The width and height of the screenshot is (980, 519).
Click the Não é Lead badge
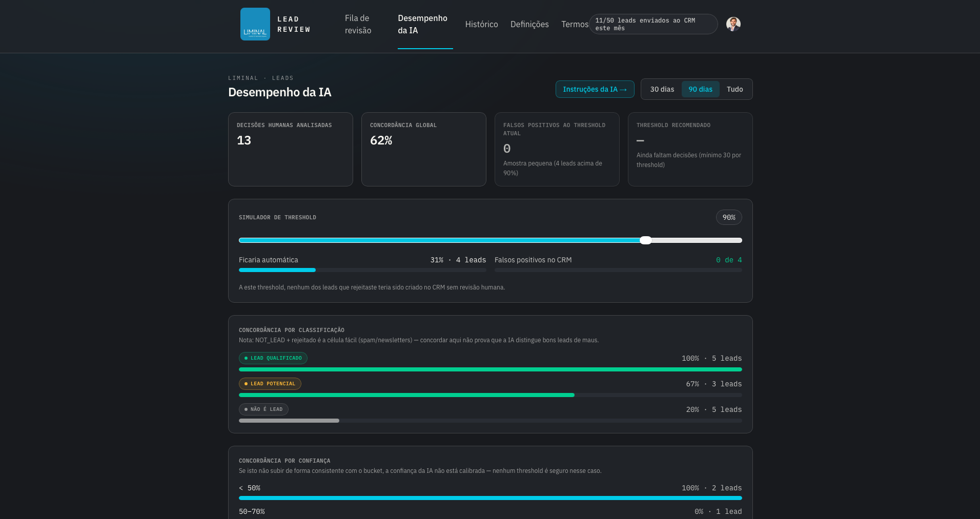coord(263,409)
